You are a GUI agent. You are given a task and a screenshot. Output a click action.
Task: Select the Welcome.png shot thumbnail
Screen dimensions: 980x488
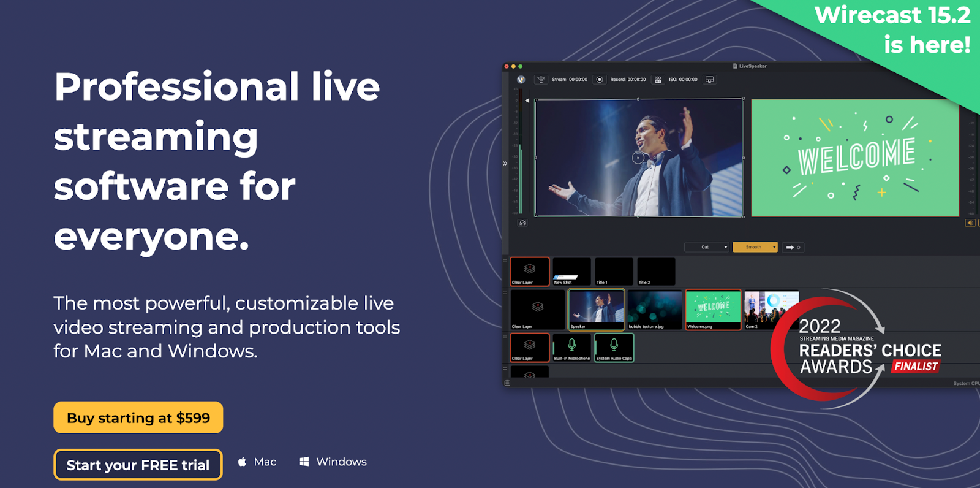[x=714, y=310]
